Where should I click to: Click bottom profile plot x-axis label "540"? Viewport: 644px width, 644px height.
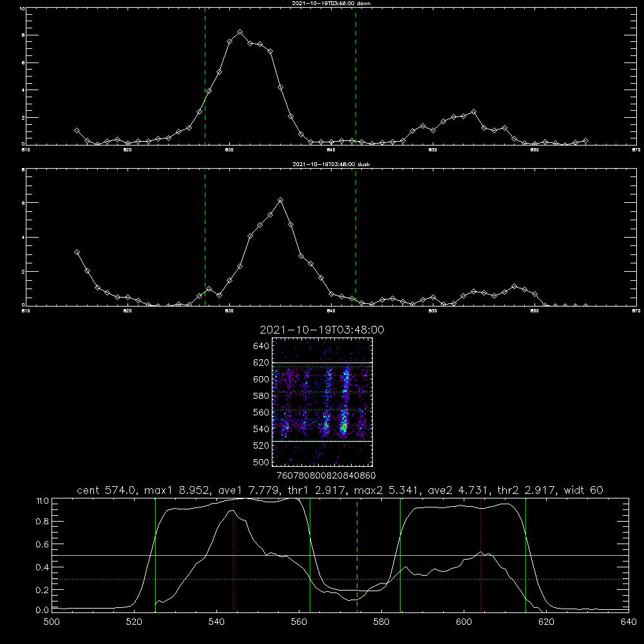click(216, 622)
